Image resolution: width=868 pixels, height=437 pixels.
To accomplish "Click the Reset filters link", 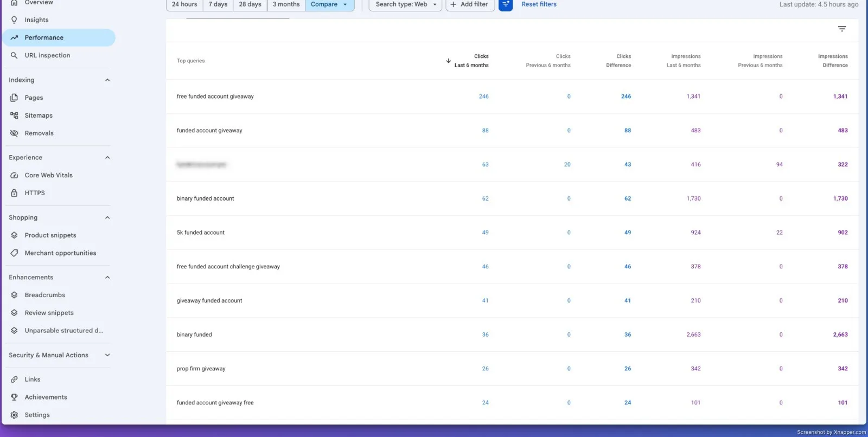I will [539, 4].
